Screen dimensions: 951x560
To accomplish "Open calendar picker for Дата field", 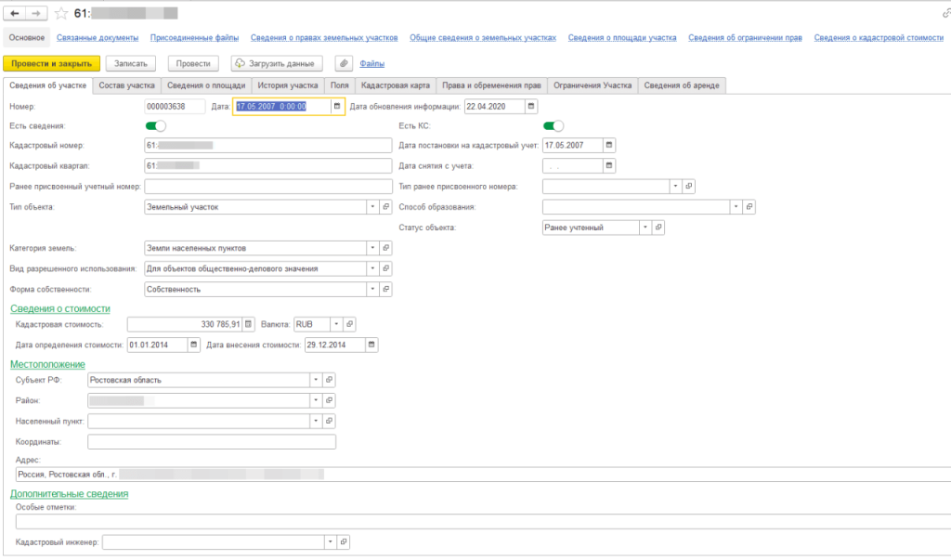I will [x=337, y=107].
